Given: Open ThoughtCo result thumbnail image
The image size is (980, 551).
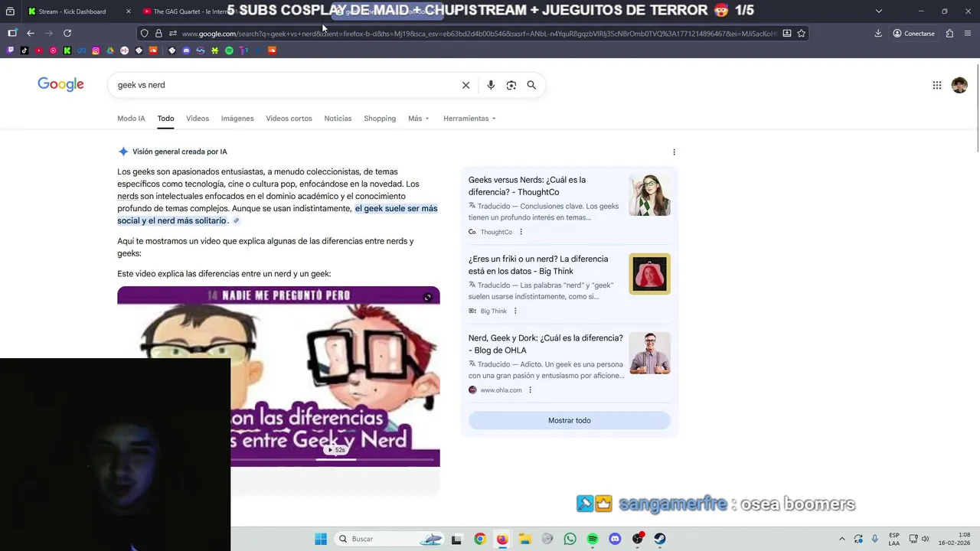Looking at the screenshot, I should click(x=649, y=195).
